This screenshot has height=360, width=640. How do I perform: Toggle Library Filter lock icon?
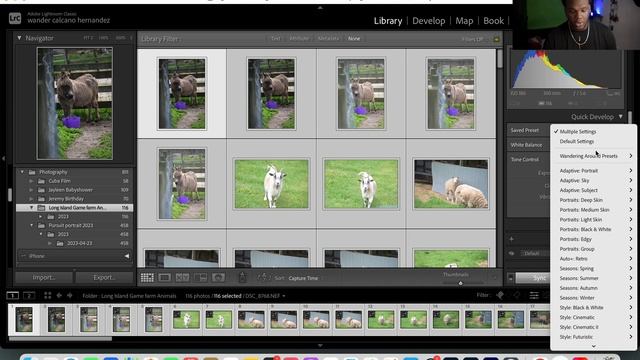[x=496, y=39]
